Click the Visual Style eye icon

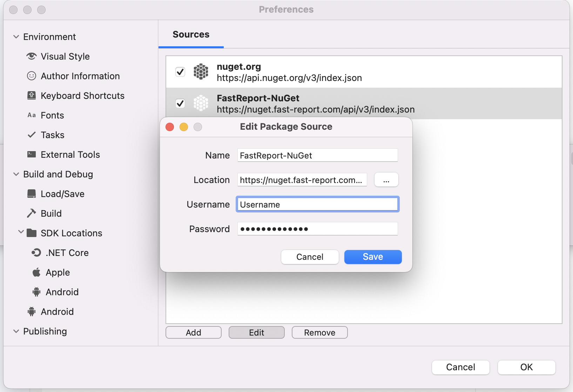pyautogui.click(x=32, y=56)
